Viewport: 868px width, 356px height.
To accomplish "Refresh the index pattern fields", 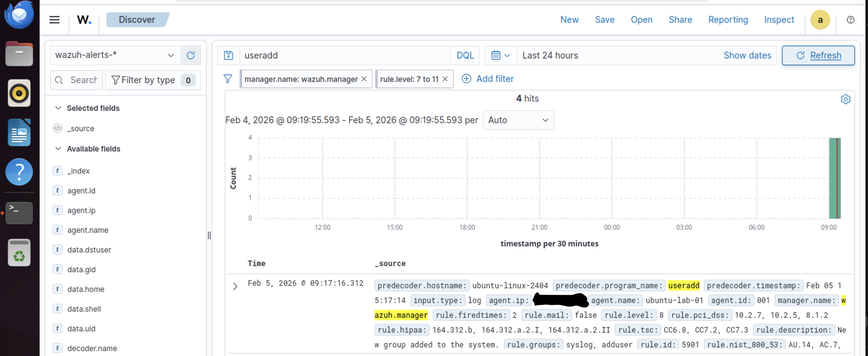I will coord(191,55).
